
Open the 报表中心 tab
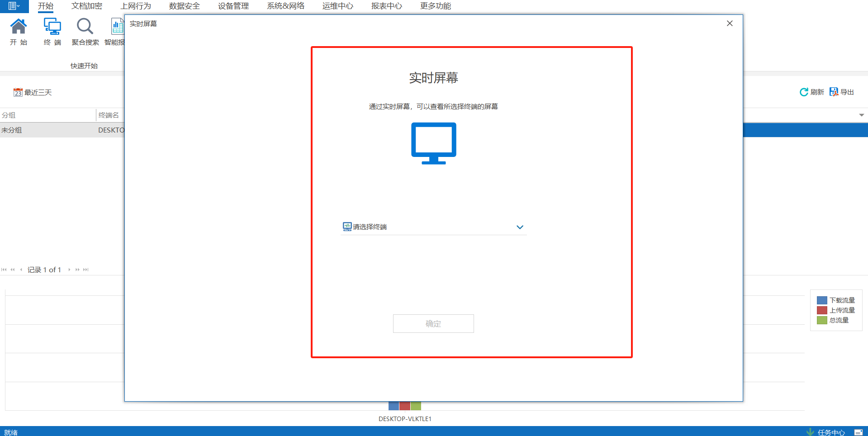click(387, 6)
